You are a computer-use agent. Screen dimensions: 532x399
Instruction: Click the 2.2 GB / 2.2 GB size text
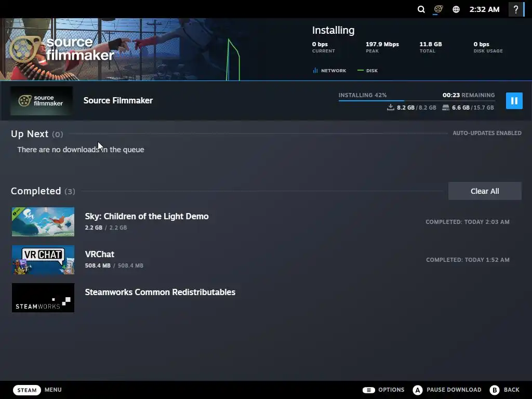click(x=106, y=228)
